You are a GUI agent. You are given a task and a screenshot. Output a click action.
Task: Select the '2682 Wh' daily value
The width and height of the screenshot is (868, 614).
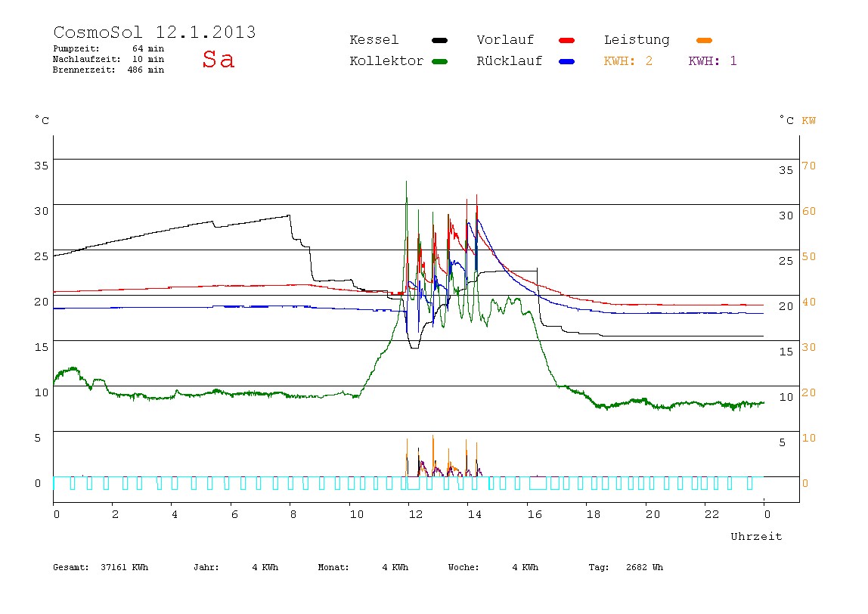[x=644, y=567]
